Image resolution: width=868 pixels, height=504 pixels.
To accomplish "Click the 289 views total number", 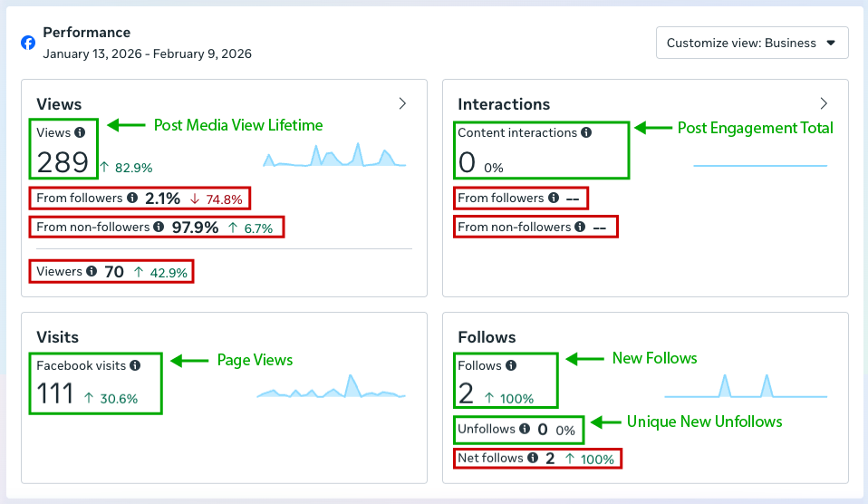I will [x=63, y=163].
